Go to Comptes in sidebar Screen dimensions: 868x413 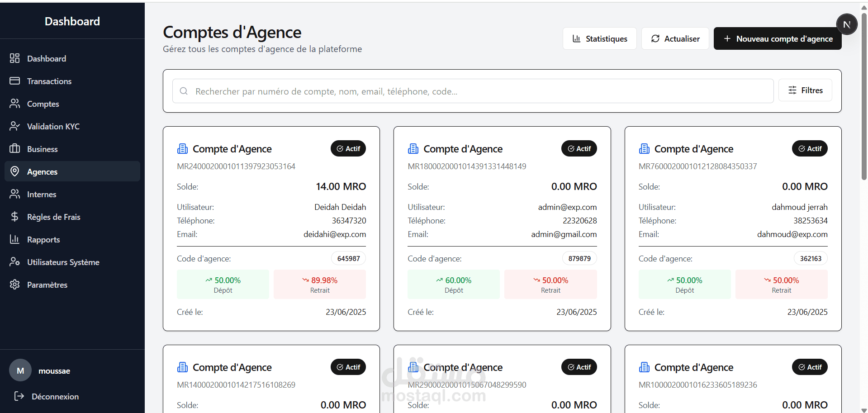point(72,104)
